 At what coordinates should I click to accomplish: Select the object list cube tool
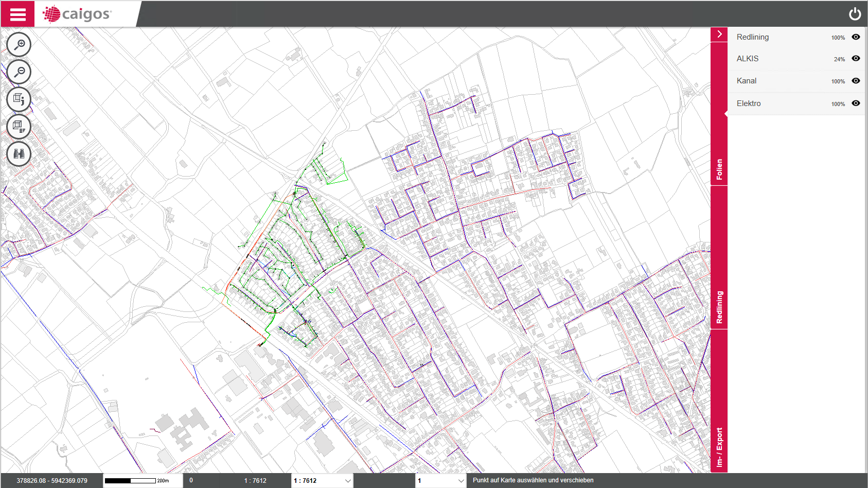(x=19, y=127)
